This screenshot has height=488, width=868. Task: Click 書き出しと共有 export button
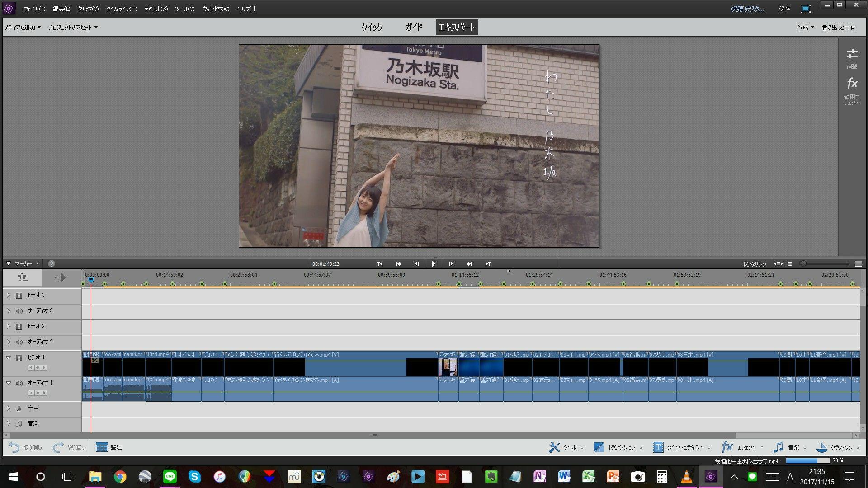838,27
